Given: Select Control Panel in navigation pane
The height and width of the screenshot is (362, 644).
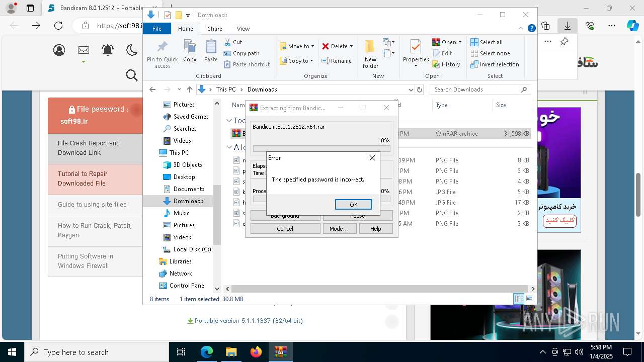Looking at the screenshot, I should click(x=182, y=286).
